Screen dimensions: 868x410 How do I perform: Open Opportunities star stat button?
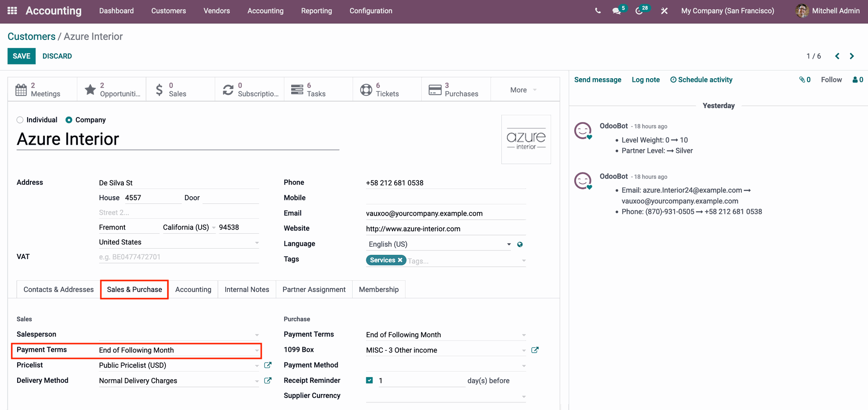pos(112,90)
